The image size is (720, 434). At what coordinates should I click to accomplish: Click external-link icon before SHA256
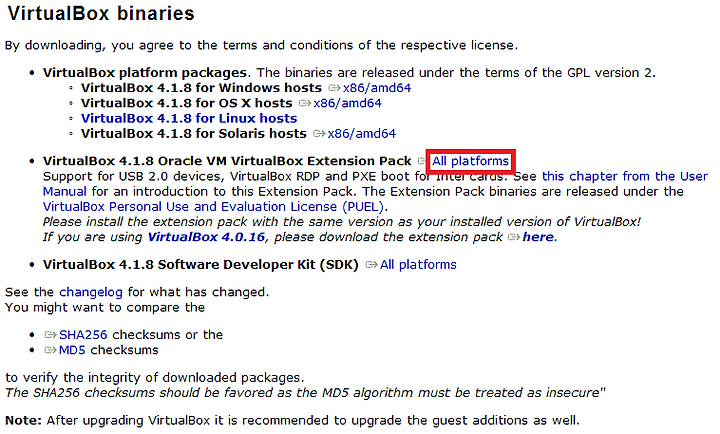(x=51, y=335)
